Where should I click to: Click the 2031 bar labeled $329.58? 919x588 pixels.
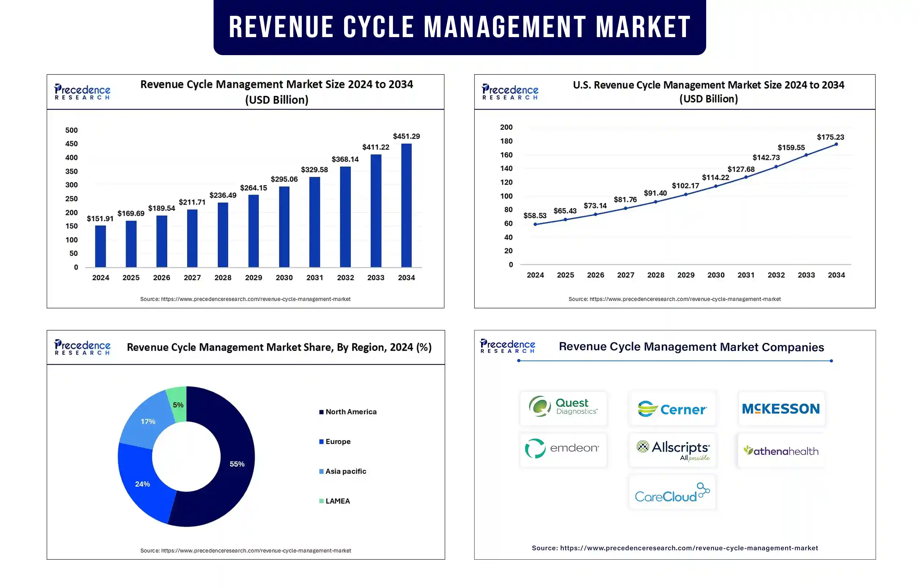click(315, 222)
